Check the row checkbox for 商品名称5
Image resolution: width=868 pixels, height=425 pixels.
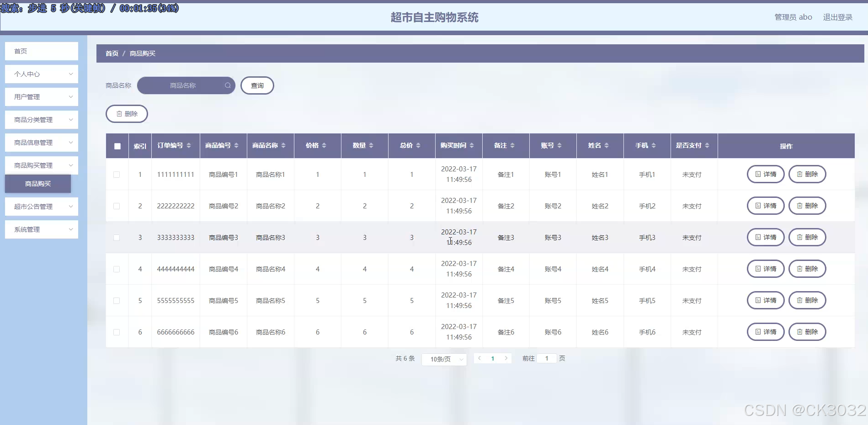(x=117, y=301)
